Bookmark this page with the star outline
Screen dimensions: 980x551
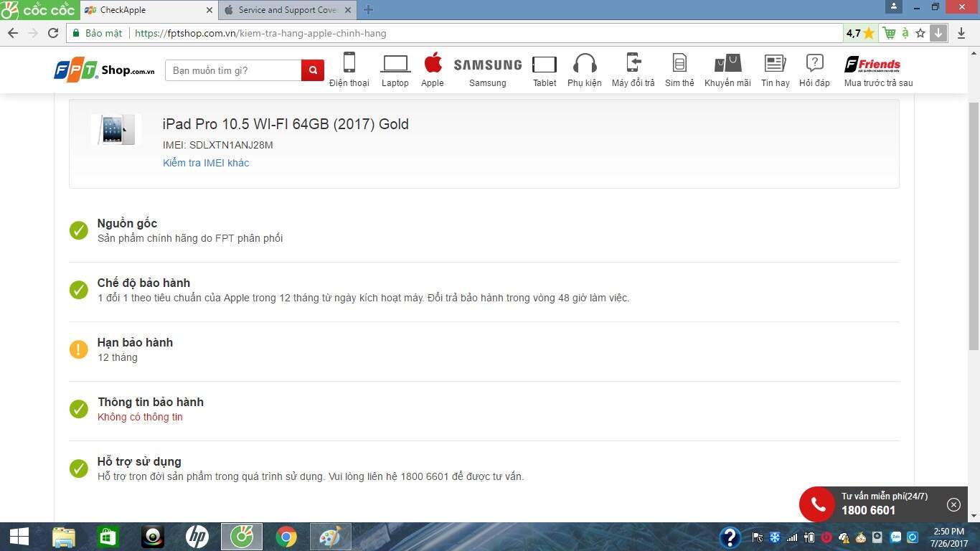920,33
